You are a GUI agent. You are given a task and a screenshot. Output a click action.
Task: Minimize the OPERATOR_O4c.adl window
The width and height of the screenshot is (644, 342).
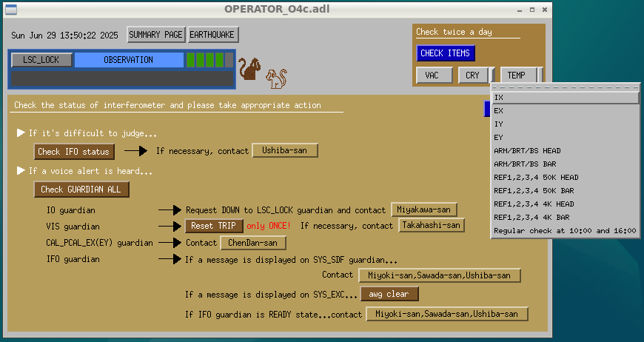(520, 10)
